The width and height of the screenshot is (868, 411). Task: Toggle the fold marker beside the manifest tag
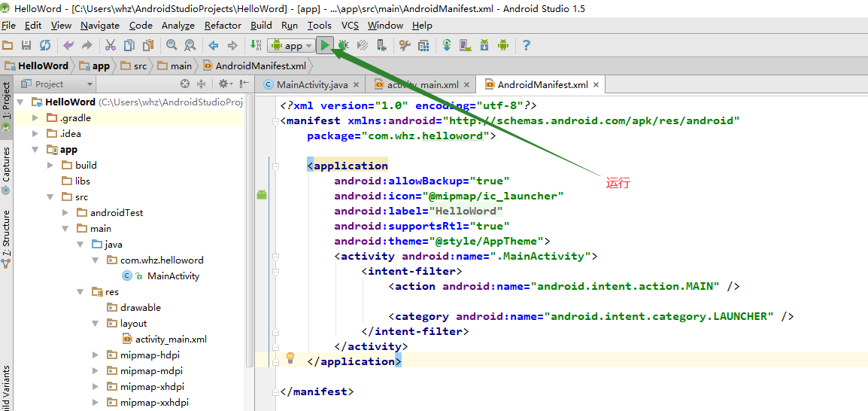tap(276, 120)
